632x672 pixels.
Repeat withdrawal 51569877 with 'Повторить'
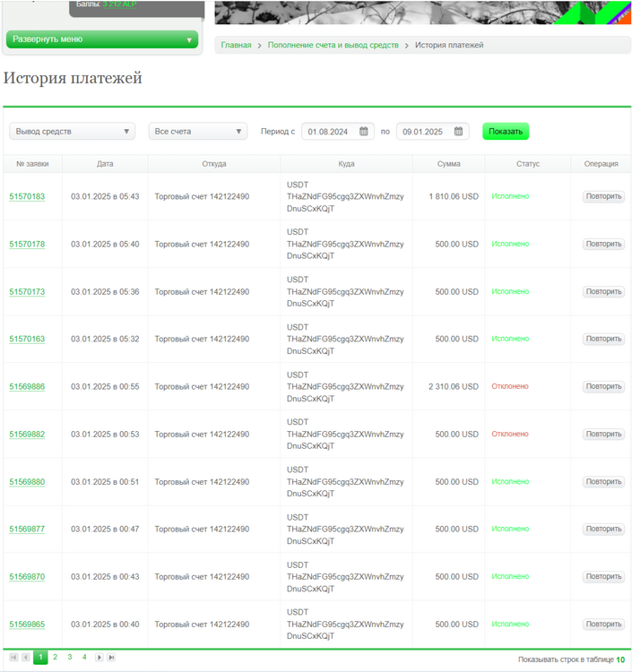pos(603,529)
